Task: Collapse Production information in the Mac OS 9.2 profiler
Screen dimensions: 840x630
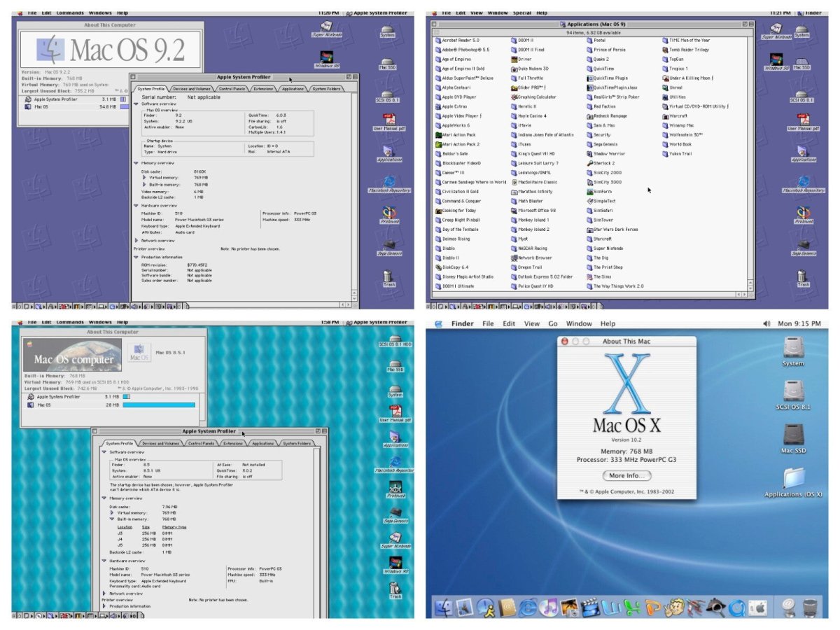Action: tap(136, 257)
